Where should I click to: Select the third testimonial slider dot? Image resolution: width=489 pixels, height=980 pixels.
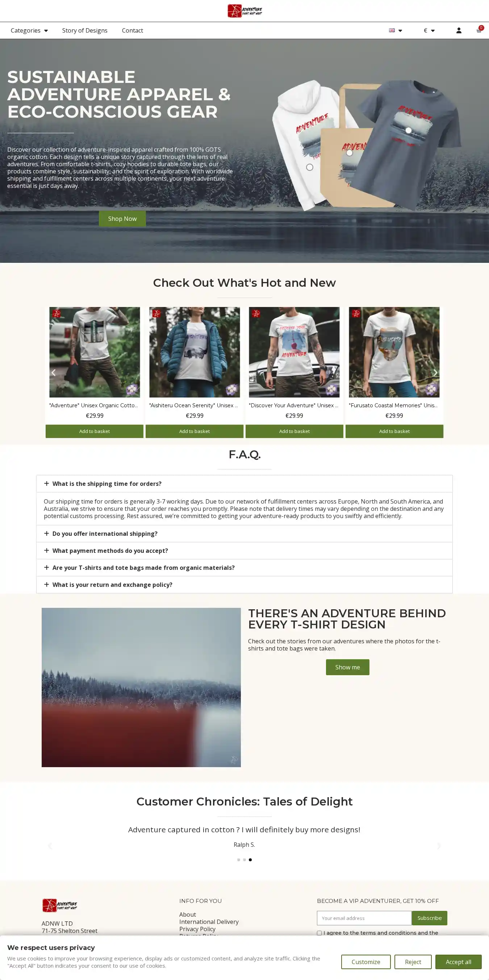(250, 860)
